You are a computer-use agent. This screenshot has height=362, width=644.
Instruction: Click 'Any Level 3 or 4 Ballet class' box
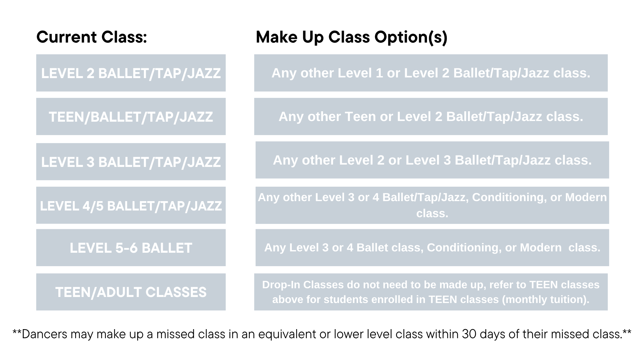point(432,248)
